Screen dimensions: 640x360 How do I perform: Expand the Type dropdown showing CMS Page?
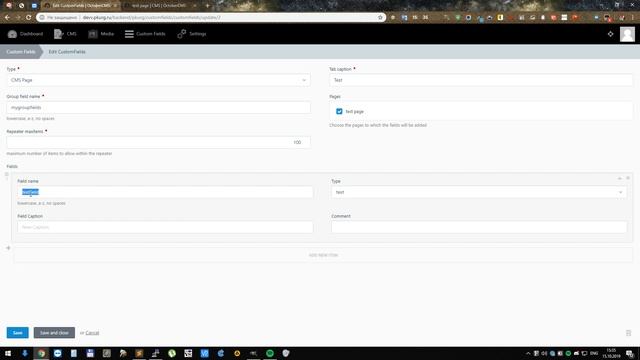tap(158, 80)
